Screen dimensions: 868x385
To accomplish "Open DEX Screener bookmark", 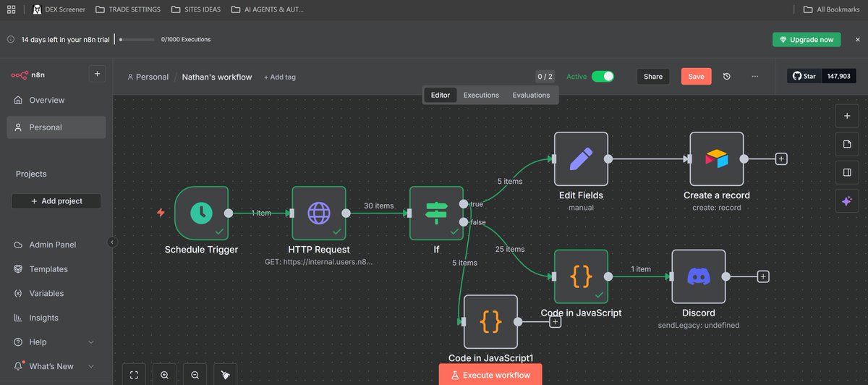I will (x=60, y=9).
